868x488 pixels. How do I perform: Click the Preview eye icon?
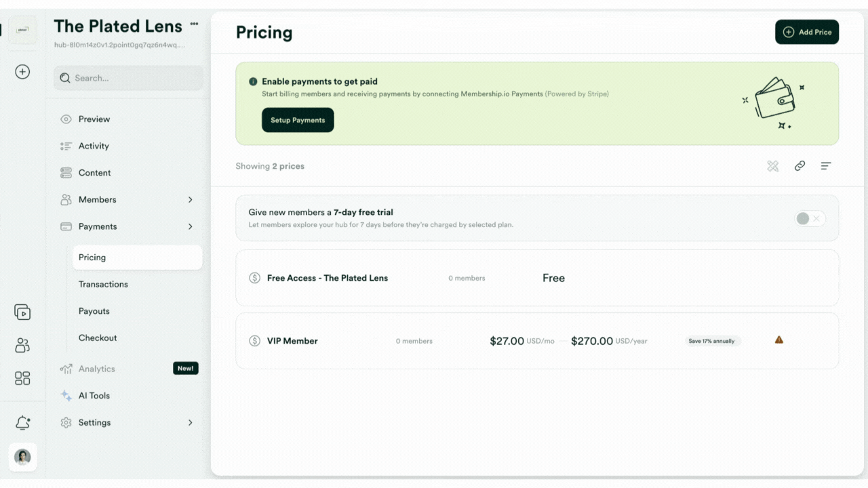point(66,119)
